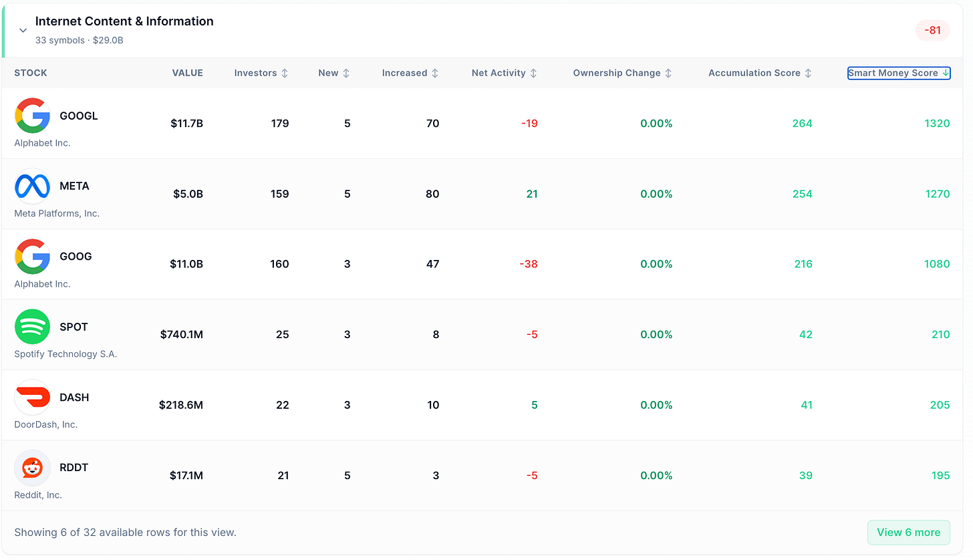Click the GOOG Alphabet logo icon
Screen dimensions: 973x560
coord(32,257)
